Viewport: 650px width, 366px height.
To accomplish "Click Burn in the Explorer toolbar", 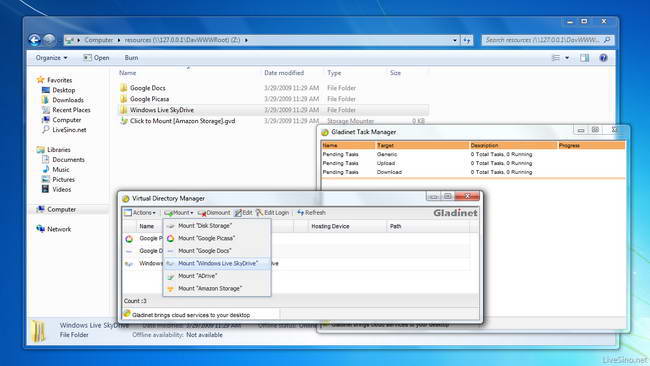I will [x=131, y=58].
